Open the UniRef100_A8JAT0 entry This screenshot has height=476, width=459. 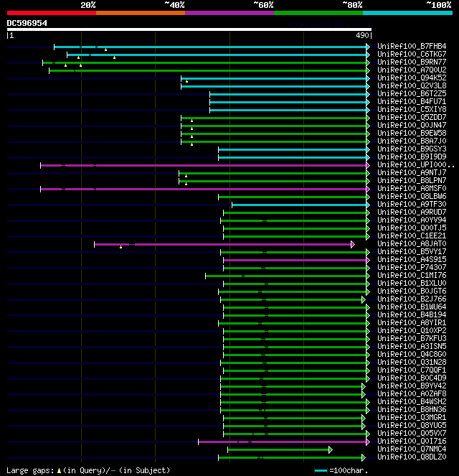tap(412, 243)
